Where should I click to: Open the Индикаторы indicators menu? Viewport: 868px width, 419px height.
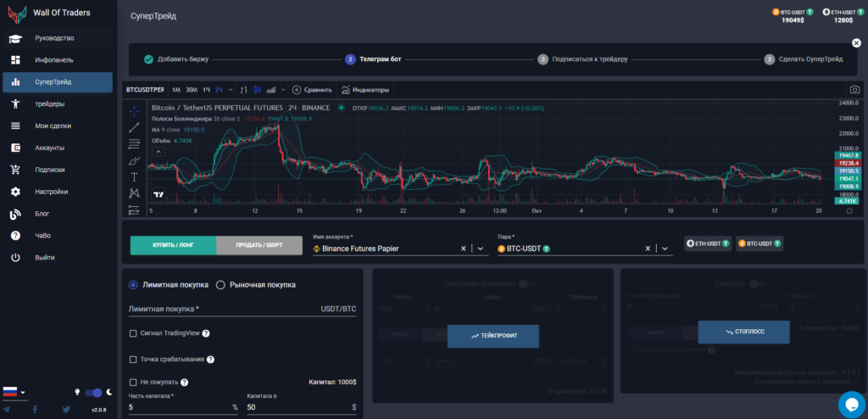[x=364, y=90]
